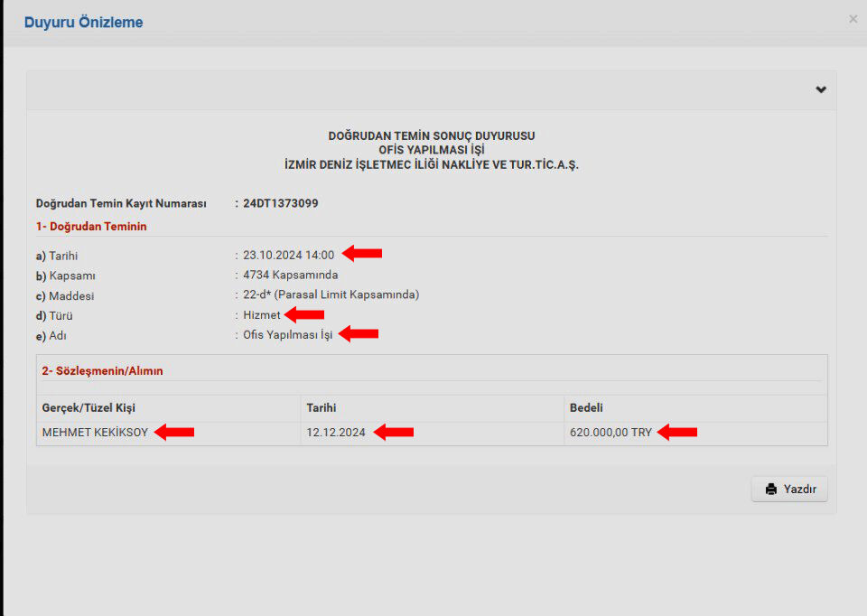Select 'OFİS YAPILMASI İŞİ' heading line
This screenshot has height=616, width=867.
coord(432,150)
